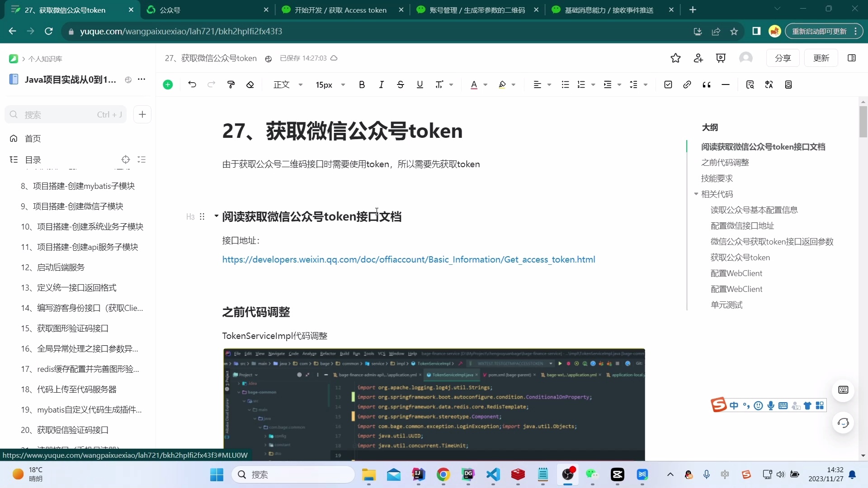Insert a blockquote

click(x=706, y=84)
